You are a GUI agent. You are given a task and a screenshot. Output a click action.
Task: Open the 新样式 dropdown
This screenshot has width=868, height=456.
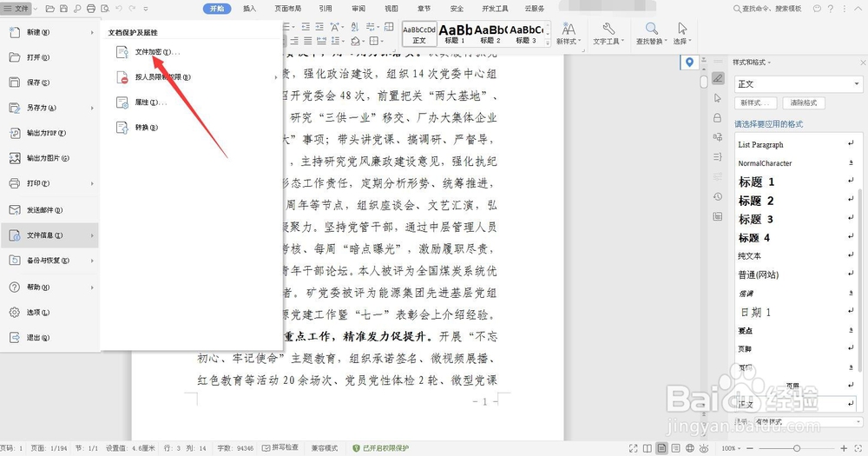click(x=569, y=34)
